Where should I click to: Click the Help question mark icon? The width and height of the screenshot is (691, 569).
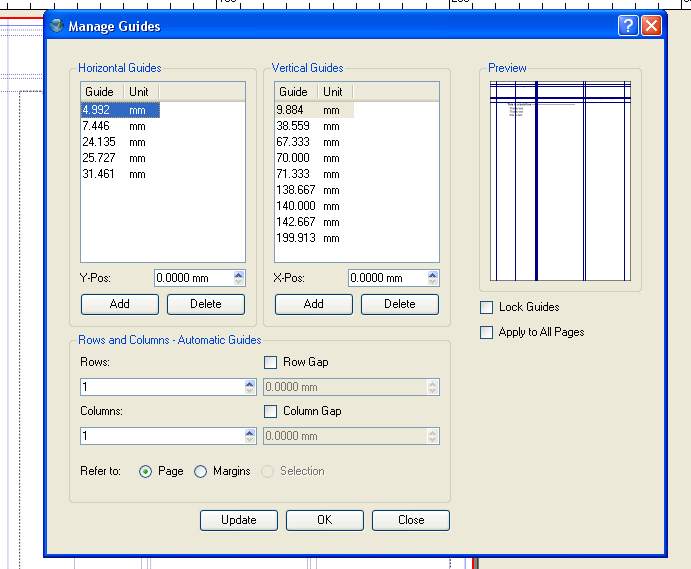(x=628, y=26)
